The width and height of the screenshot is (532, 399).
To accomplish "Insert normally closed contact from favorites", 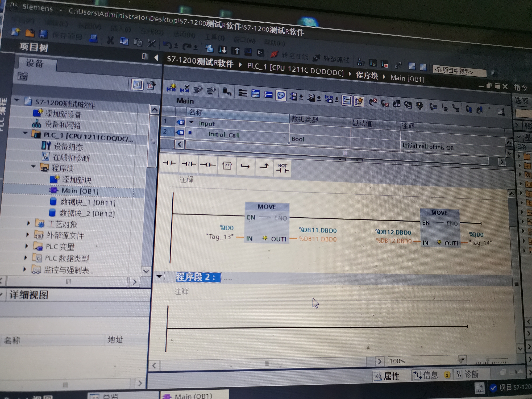I will click(189, 164).
